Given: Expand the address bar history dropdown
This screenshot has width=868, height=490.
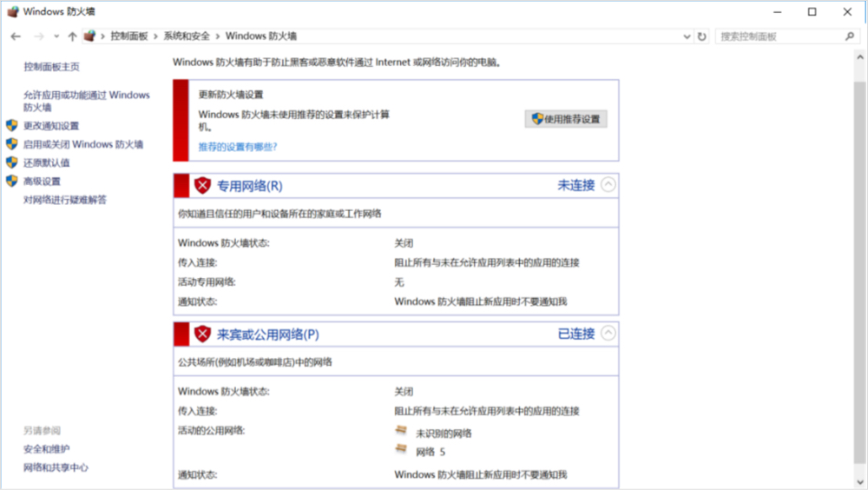Looking at the screenshot, I should 687,36.
